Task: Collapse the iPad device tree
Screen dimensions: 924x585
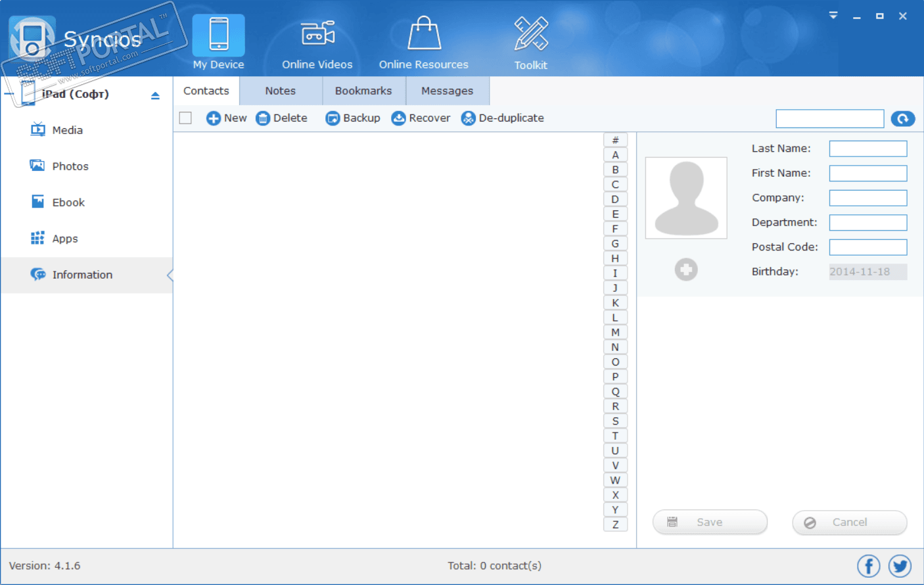Action: point(9,95)
